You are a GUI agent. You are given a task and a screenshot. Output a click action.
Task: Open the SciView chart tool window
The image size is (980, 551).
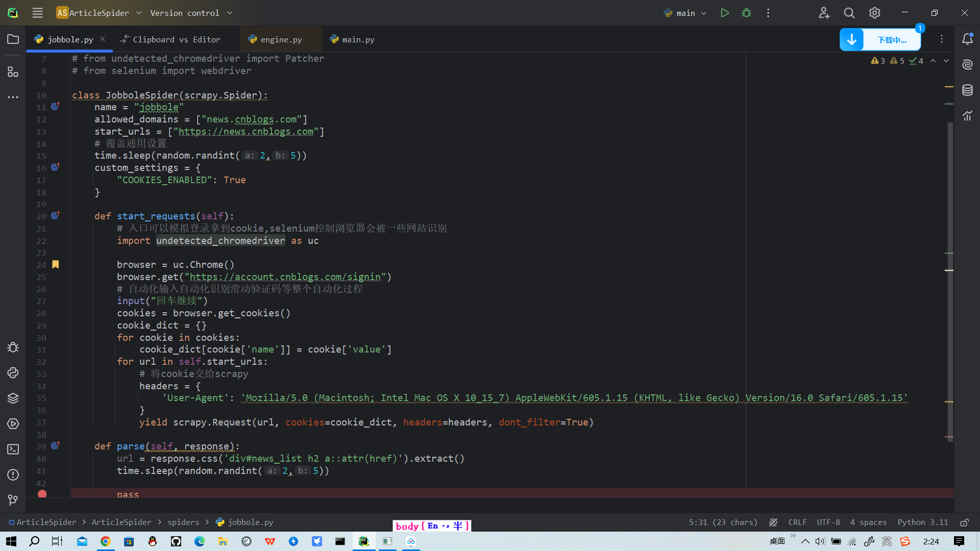click(967, 116)
